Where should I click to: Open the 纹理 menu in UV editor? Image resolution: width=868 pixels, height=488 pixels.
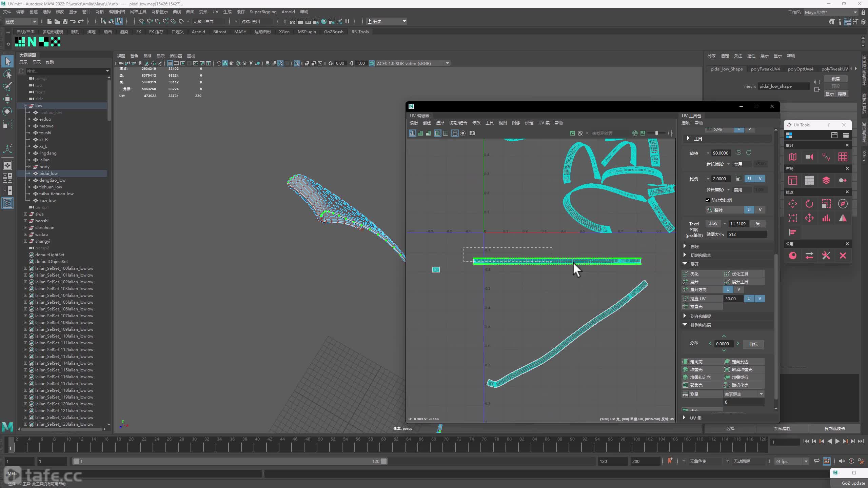click(x=529, y=123)
